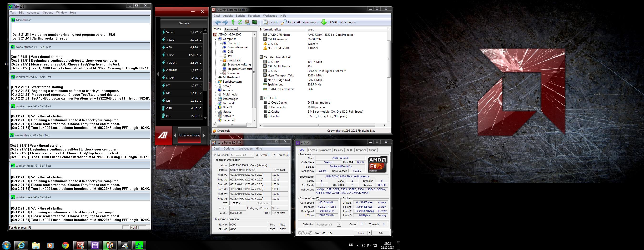Go up one level with AIDA64's green arrow

coord(233,22)
